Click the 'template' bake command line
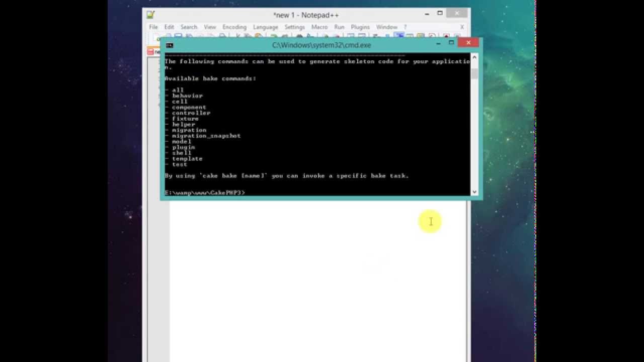The image size is (644, 362). (x=184, y=159)
